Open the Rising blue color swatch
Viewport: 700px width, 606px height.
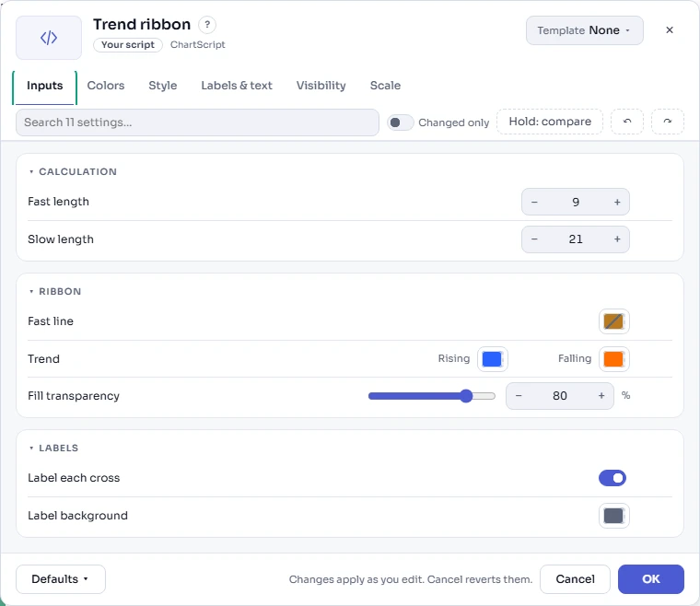point(493,359)
